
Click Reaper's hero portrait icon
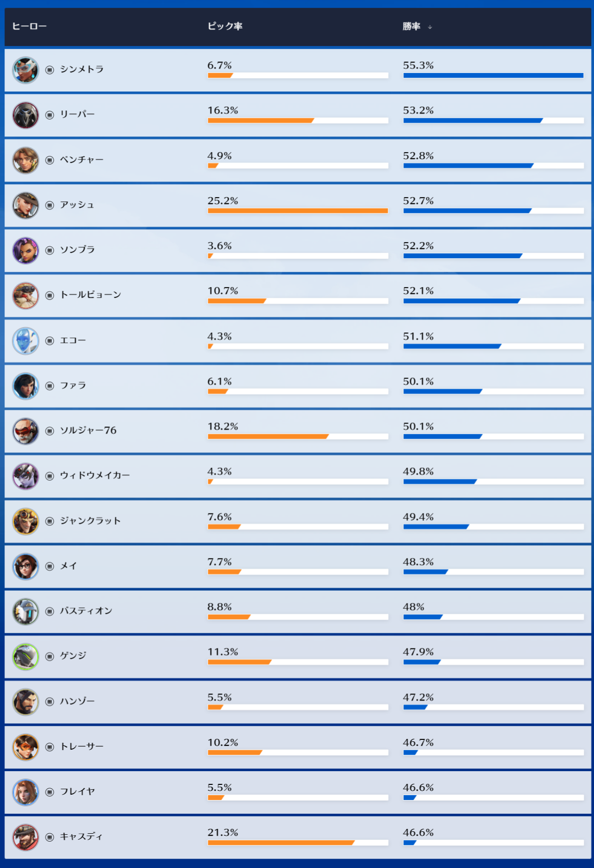click(25, 115)
